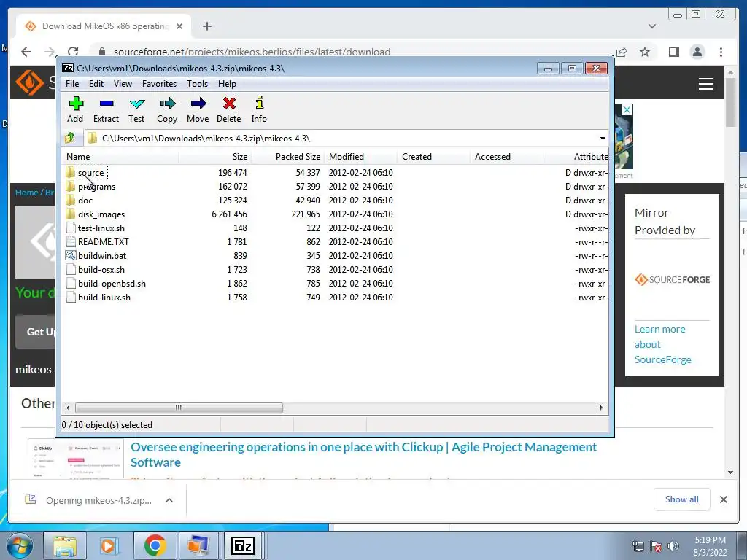Open the View menu
This screenshot has height=560, width=747.
pyautogui.click(x=123, y=84)
